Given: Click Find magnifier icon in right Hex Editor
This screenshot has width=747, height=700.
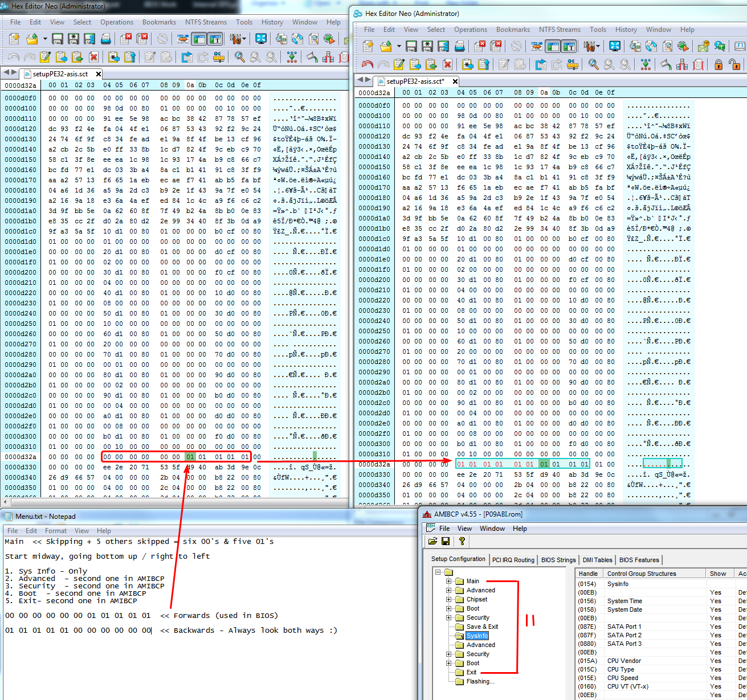Looking at the screenshot, I should tap(593, 64).
